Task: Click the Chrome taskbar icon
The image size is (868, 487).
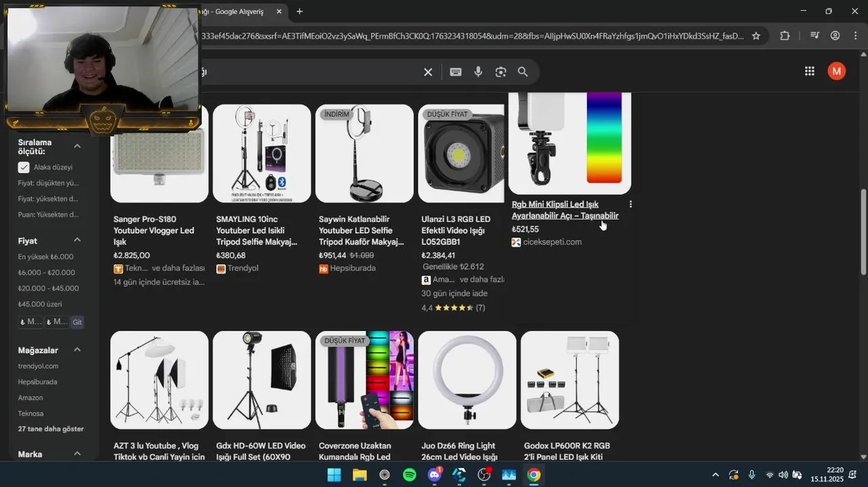Action: [534, 475]
